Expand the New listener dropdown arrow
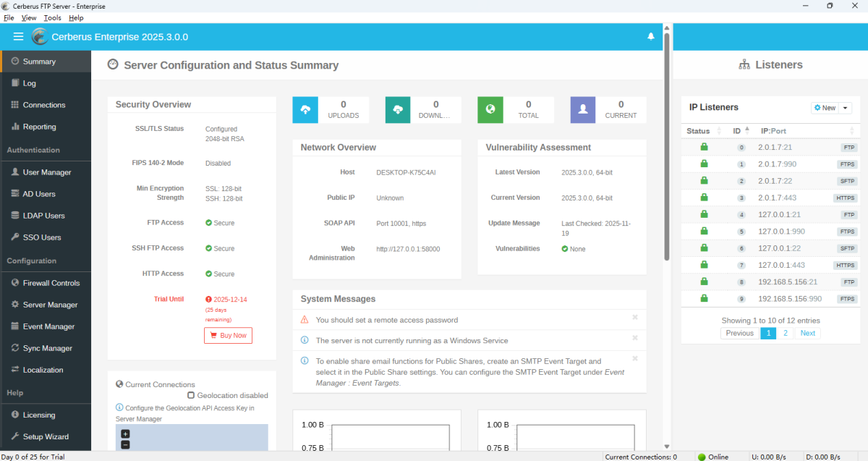 pos(846,108)
